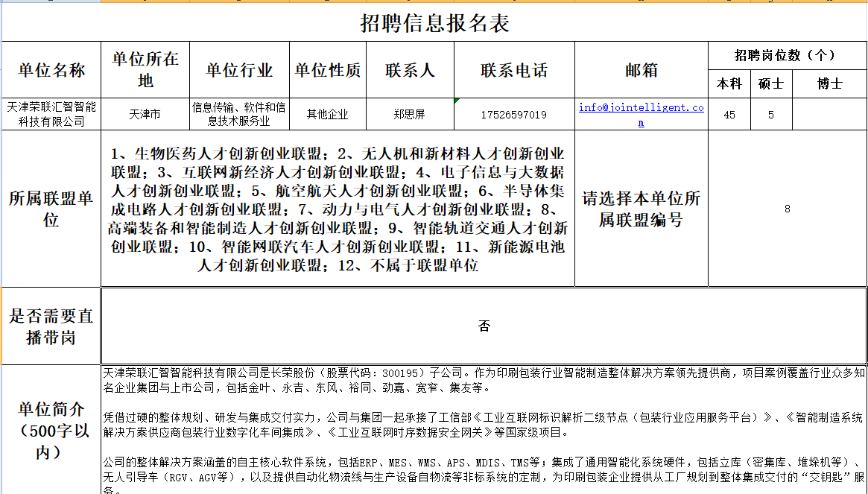Click the 单位名称 header cell
Screen dimensions: 868x494
point(51,70)
